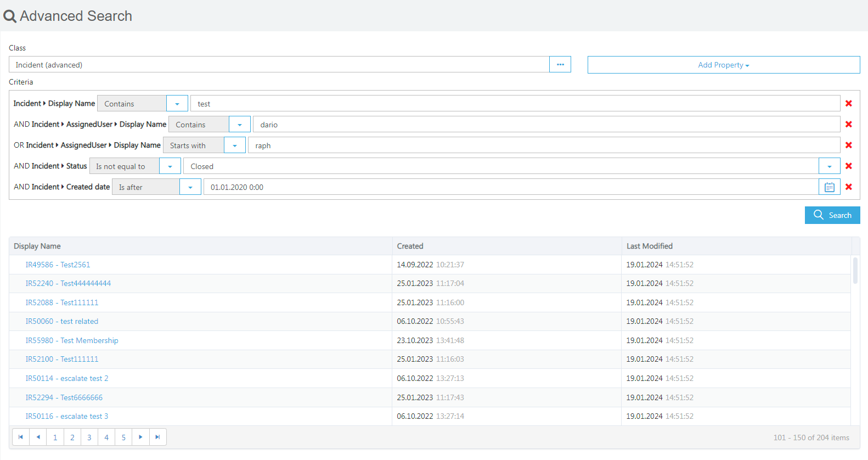
Task: Remove the Created date criterion
Action: coord(848,187)
